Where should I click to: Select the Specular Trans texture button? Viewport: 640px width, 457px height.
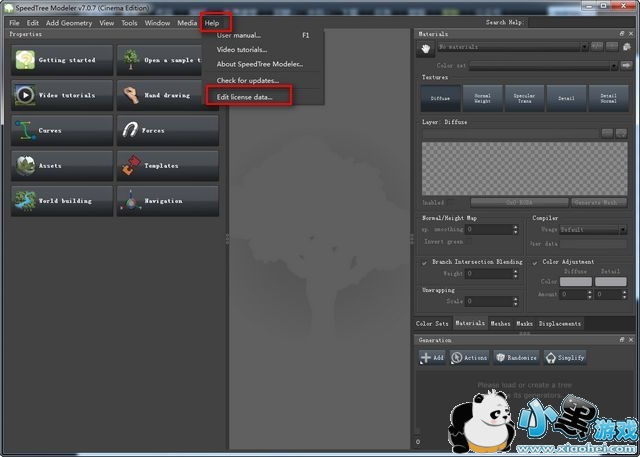pyautogui.click(x=524, y=98)
